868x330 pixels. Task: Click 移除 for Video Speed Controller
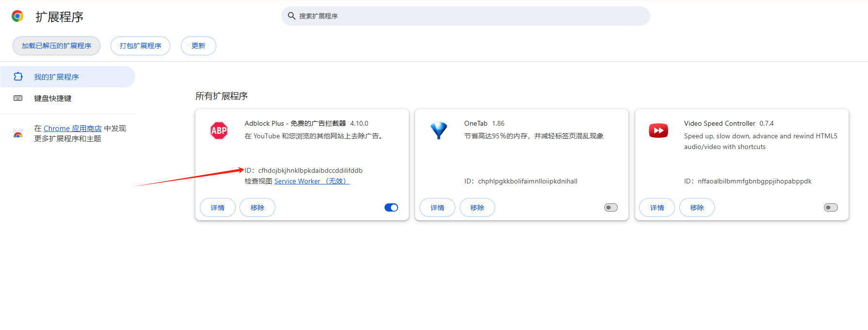697,208
